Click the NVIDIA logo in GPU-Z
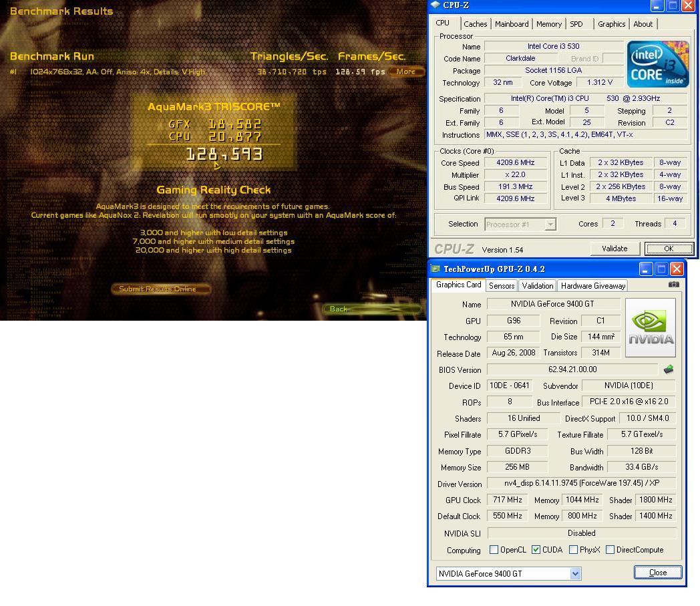This screenshot has width=700, height=606. [651, 328]
